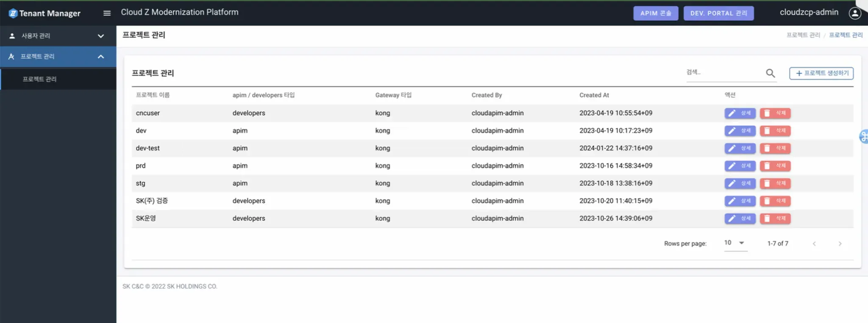Click 삭제 delete button for SK(주) 검증

point(775,201)
